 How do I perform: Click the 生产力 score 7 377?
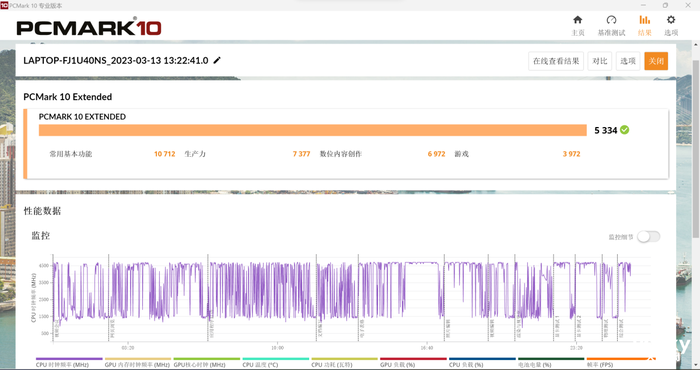coord(301,154)
